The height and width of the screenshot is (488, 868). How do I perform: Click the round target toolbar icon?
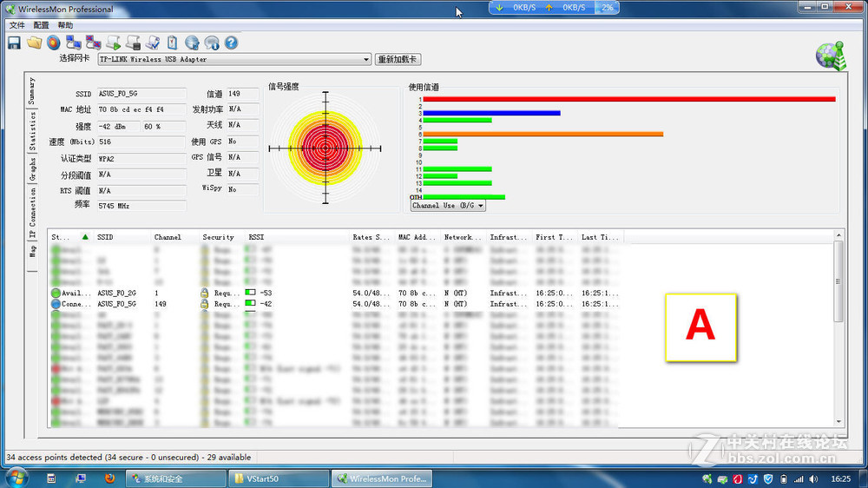[53, 43]
